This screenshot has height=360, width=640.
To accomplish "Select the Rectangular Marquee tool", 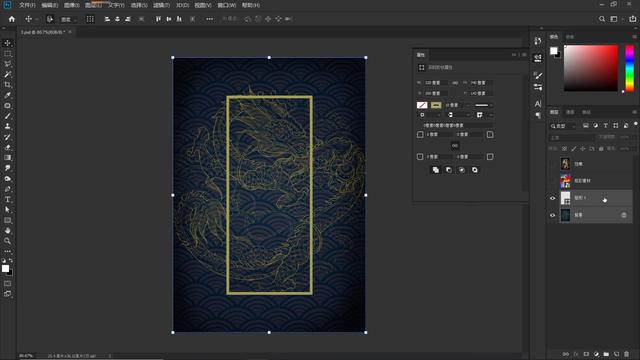I will pos(7,53).
